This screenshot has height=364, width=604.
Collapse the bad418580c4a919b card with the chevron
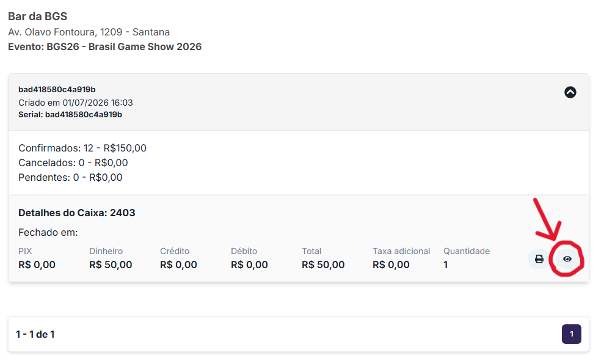coord(570,92)
